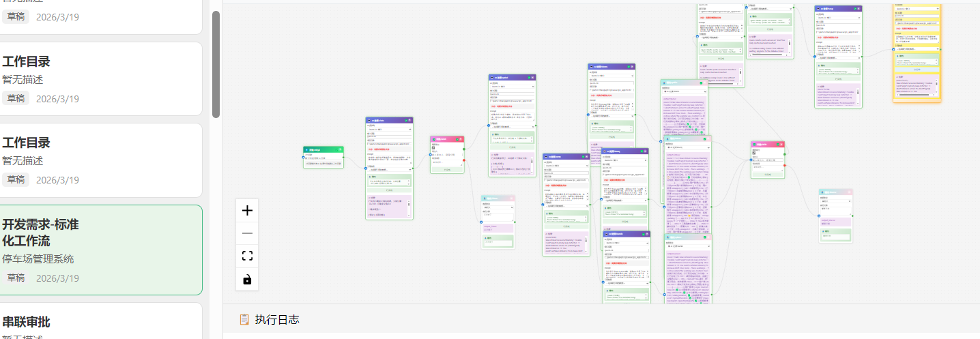Click the clipboard icon beside 执行日志
Screen dimensions: 980x339
click(244, 320)
